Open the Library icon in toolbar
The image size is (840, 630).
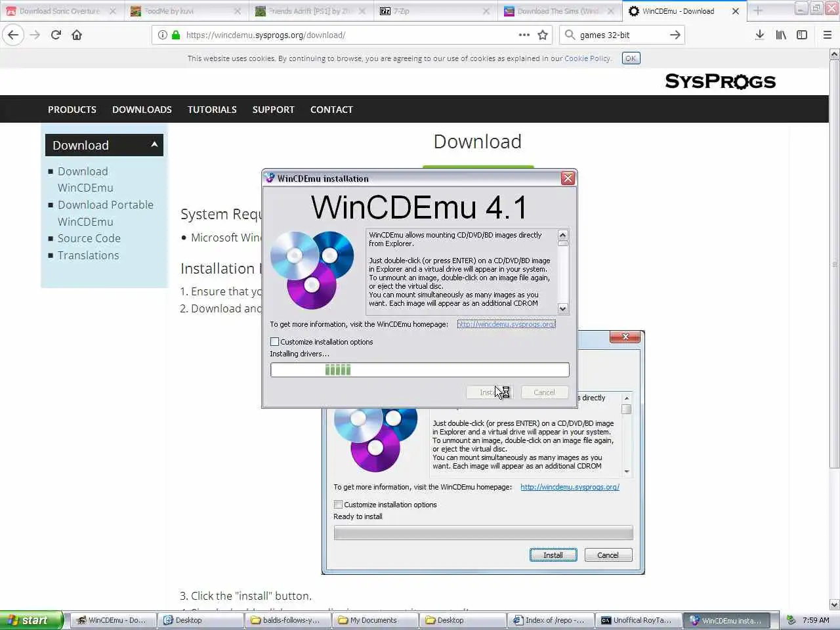[x=781, y=35]
